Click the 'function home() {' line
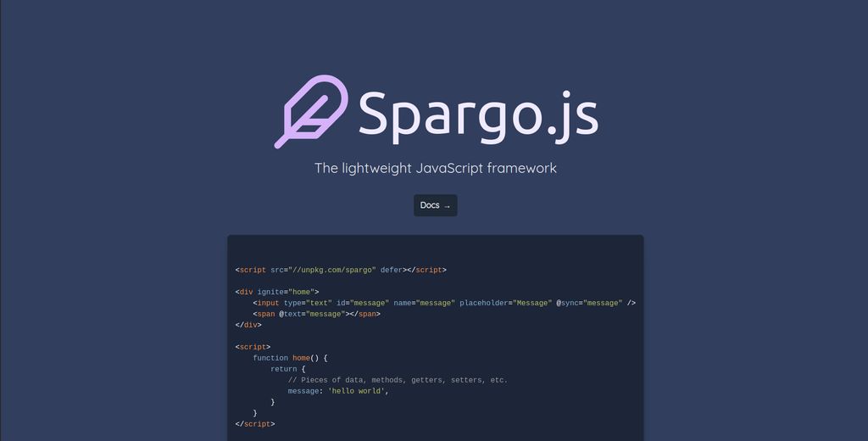The width and height of the screenshot is (868, 441). coord(290,358)
